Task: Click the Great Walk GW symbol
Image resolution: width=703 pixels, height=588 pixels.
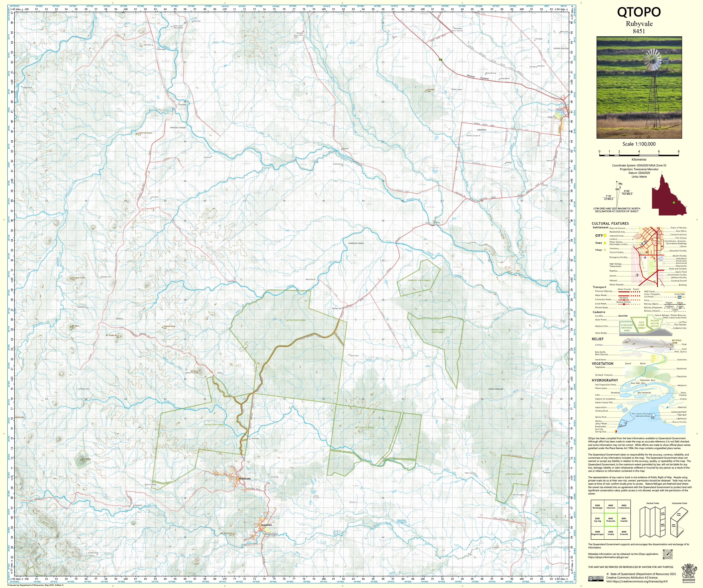Action: pos(680,297)
